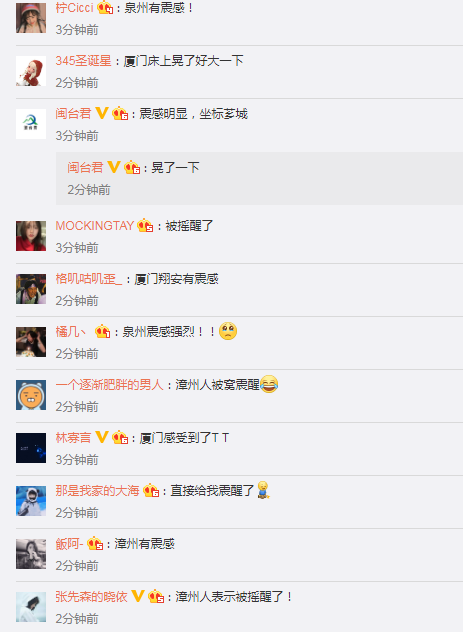This screenshot has width=463, height=632.
Task: Open MOCKINGTAY's user profile link
Action: coord(95,226)
